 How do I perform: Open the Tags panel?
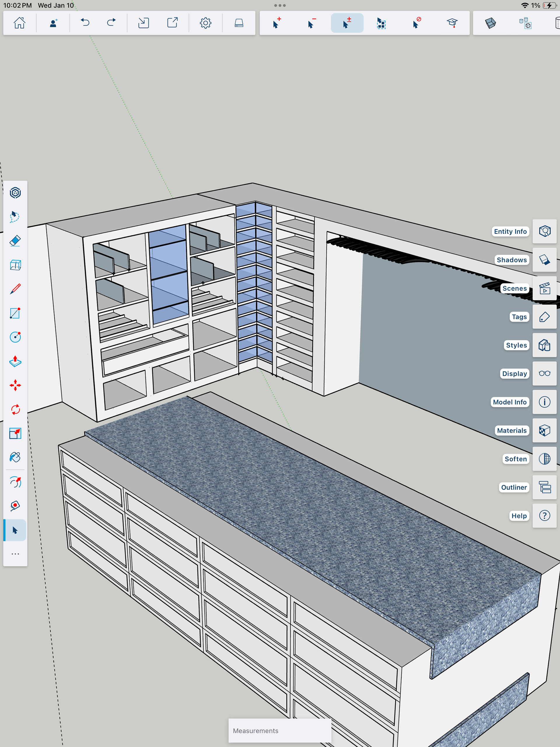click(545, 317)
